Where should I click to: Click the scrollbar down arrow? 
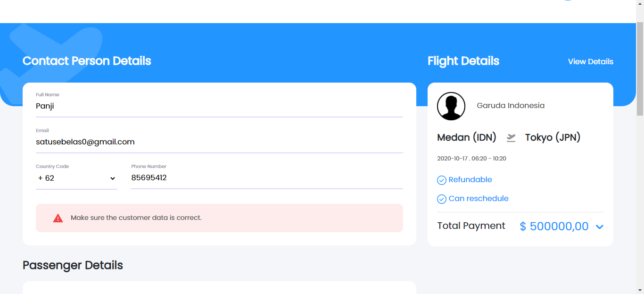point(640,291)
